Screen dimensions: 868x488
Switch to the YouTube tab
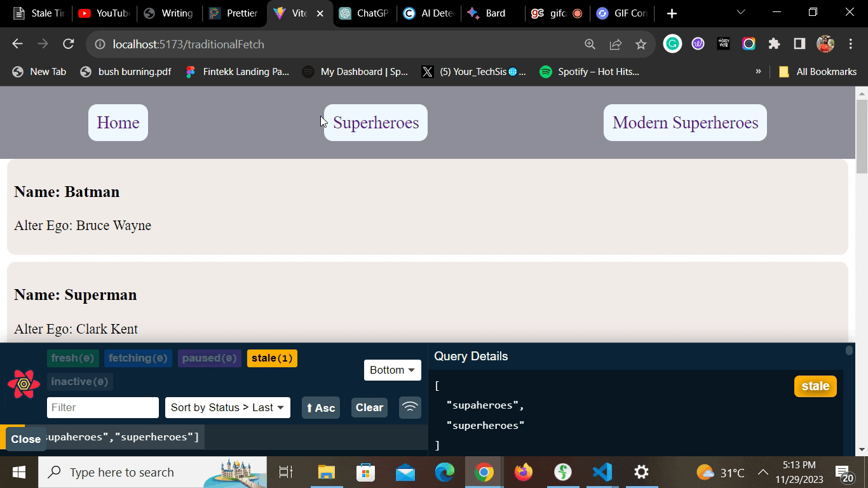point(104,13)
